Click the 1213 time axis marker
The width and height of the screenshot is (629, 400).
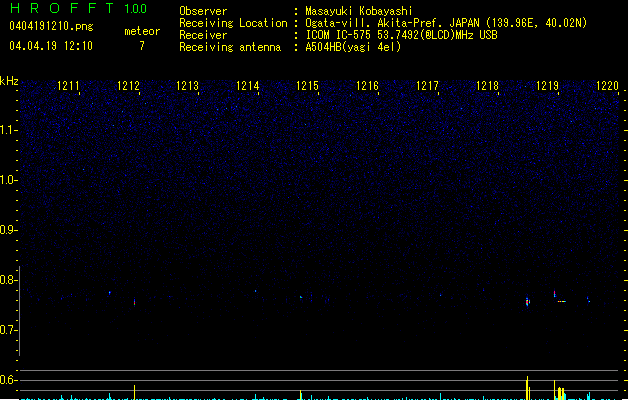[x=188, y=86]
